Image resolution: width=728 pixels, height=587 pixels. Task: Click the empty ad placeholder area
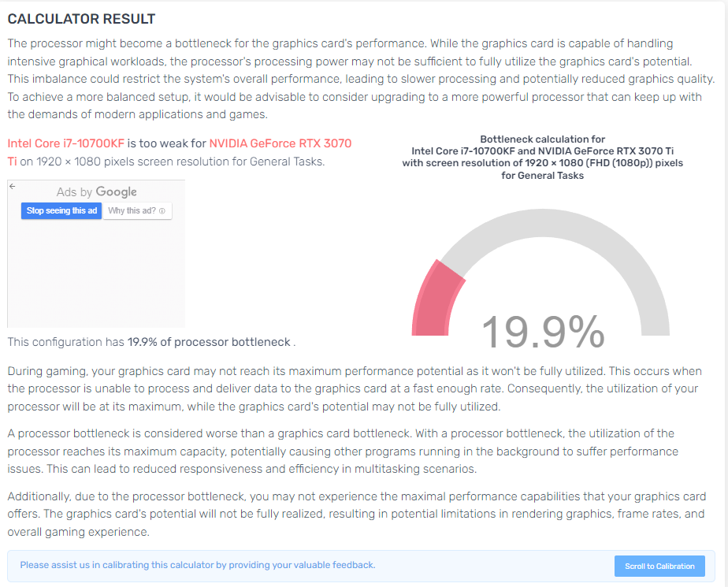(97, 274)
